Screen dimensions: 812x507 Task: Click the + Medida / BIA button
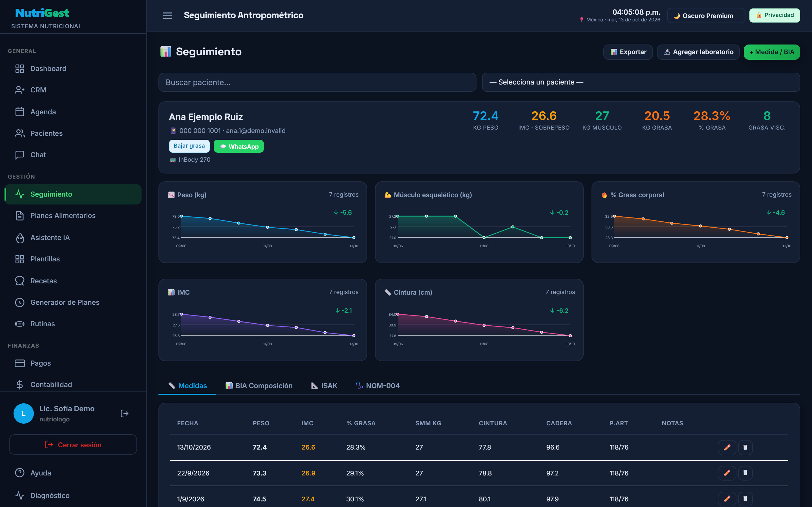click(x=772, y=52)
